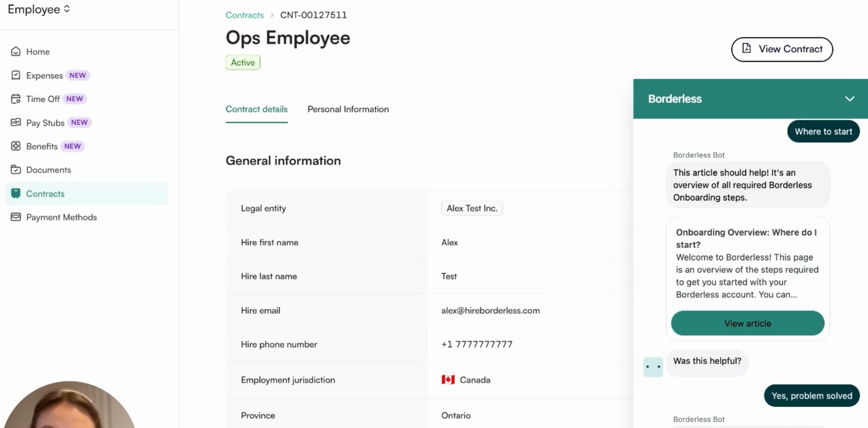
Task: Click the Canada flag beside Employment jurisdiction
Action: [447, 380]
